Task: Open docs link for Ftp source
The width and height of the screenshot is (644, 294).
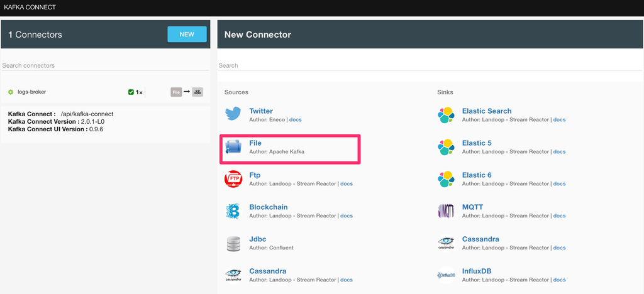Action: click(347, 183)
